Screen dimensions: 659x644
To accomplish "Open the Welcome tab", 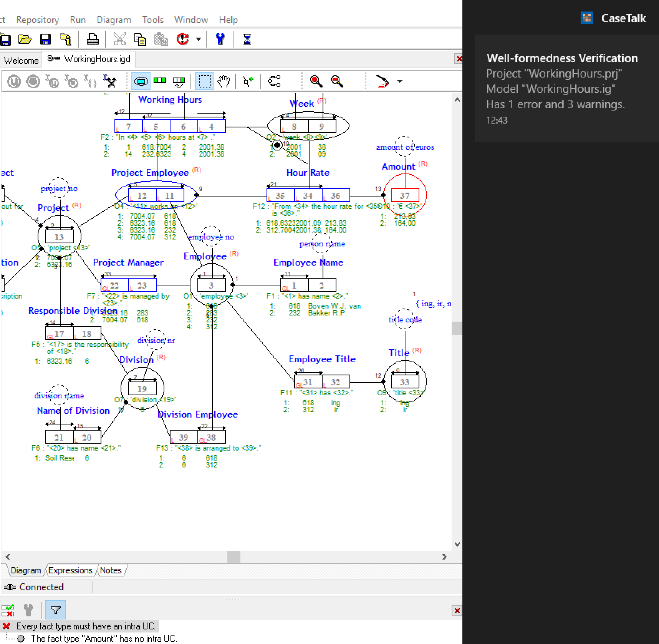I will [21, 60].
